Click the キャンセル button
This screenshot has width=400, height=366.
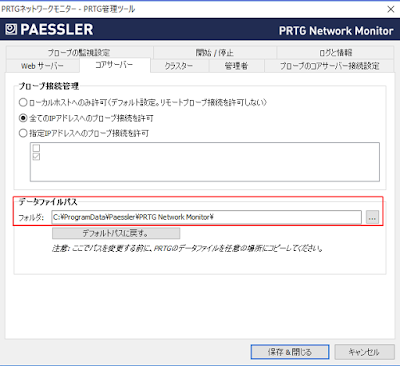pyautogui.click(x=364, y=352)
